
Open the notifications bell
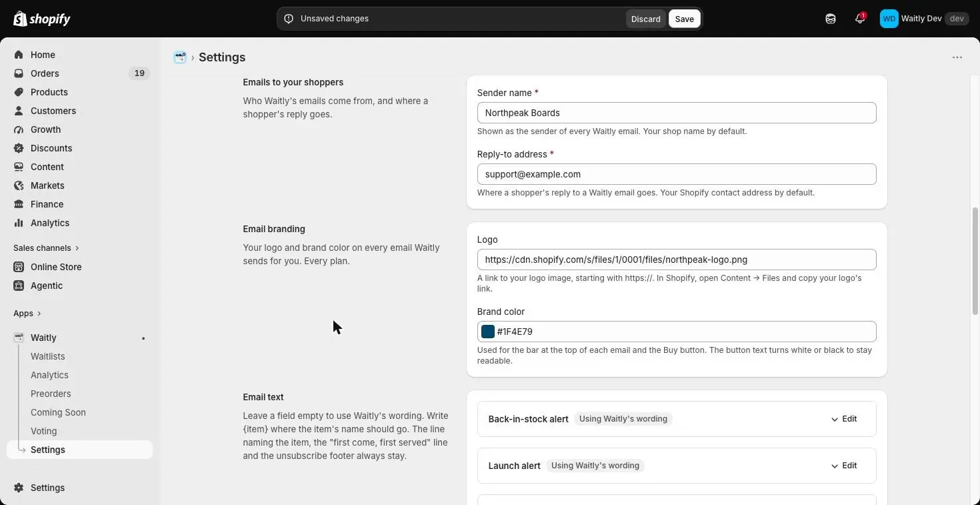(860, 19)
